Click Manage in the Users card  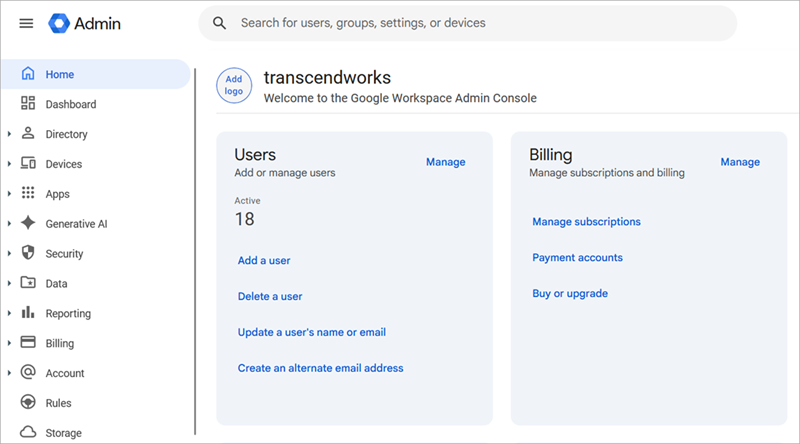[x=445, y=162]
